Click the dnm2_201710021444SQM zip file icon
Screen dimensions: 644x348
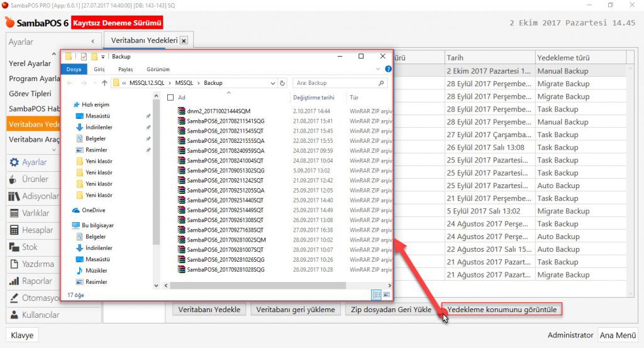coord(181,111)
